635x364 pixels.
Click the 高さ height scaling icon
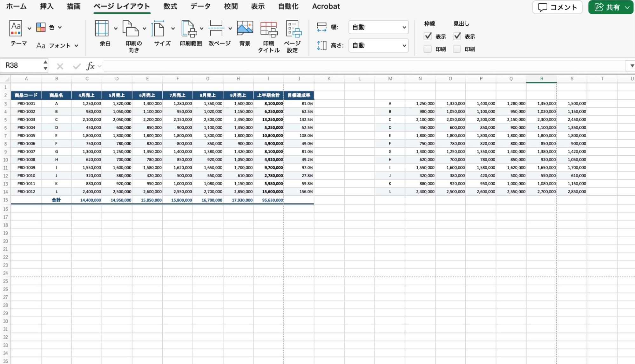(321, 45)
